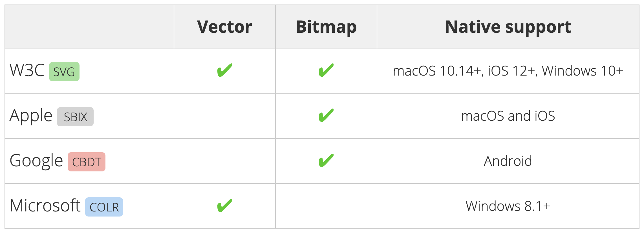This screenshot has width=644, height=234.
Task: Click the W3C row label
Action: click(27, 70)
